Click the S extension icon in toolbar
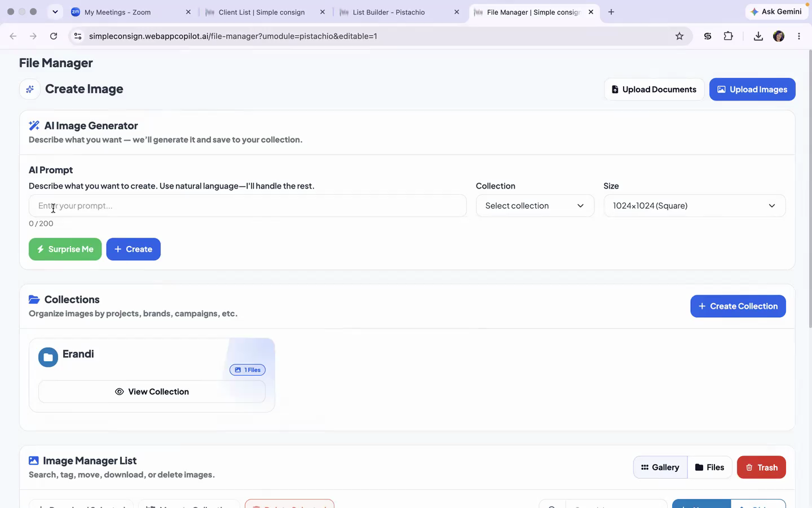812x508 pixels. click(708, 36)
